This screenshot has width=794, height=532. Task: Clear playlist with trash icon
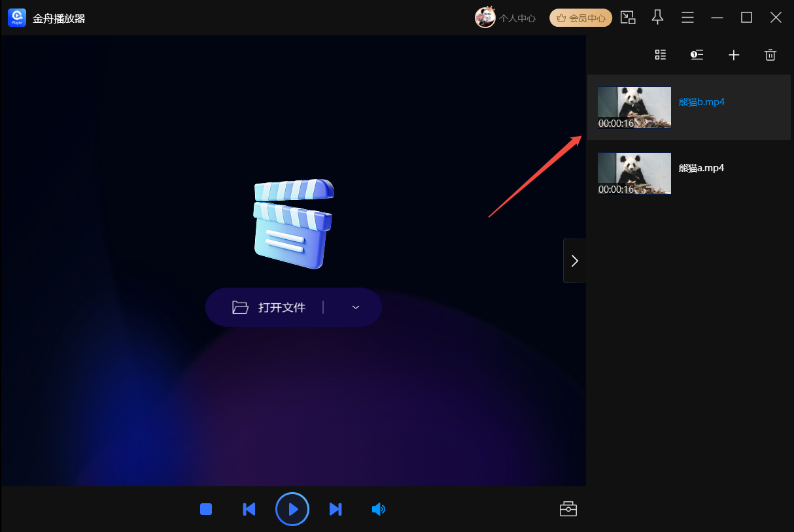click(x=770, y=55)
